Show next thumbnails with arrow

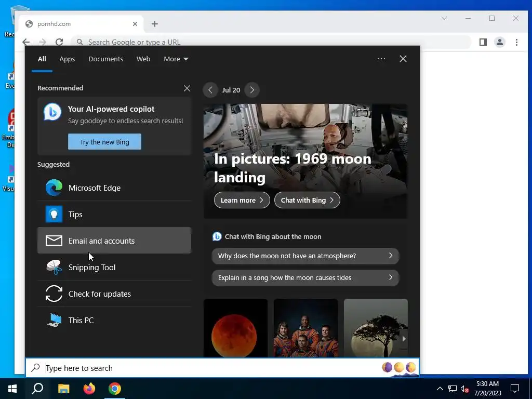(403, 339)
